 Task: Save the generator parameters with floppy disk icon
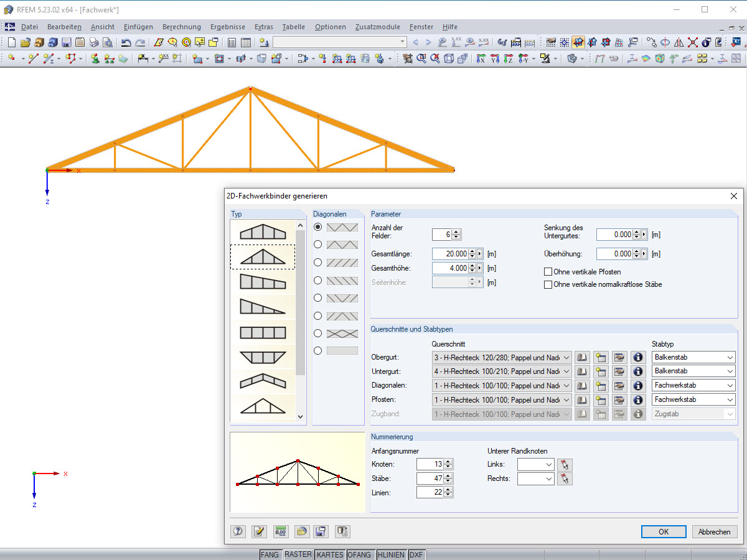coord(321,531)
